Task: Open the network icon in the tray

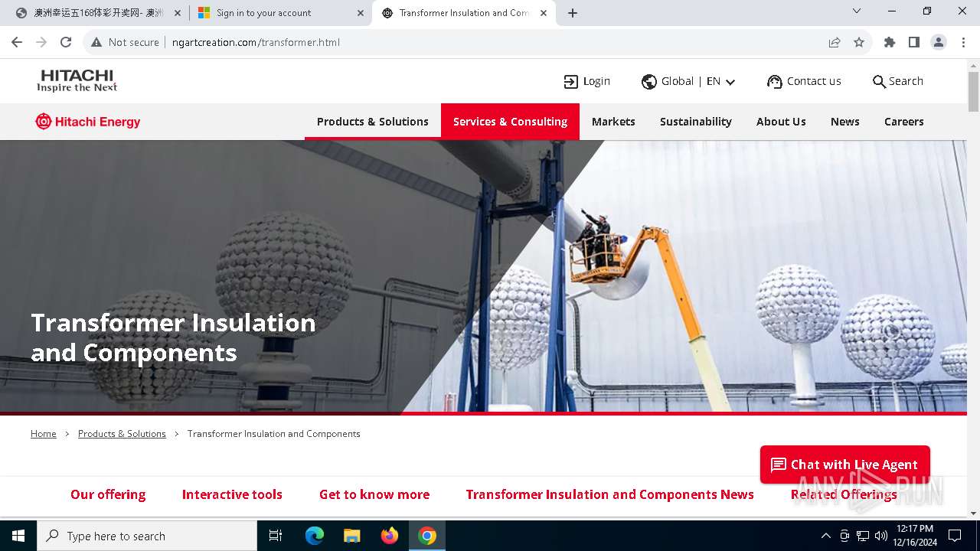Action: pyautogui.click(x=863, y=536)
